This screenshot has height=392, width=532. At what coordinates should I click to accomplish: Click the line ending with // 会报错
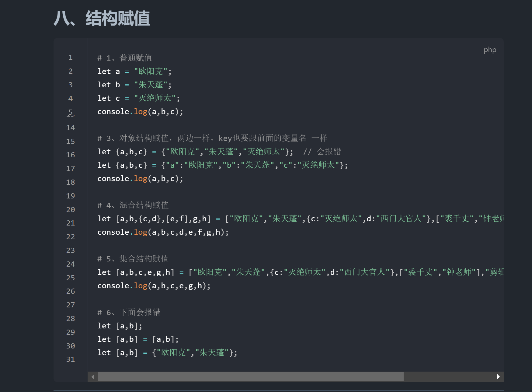click(219, 152)
